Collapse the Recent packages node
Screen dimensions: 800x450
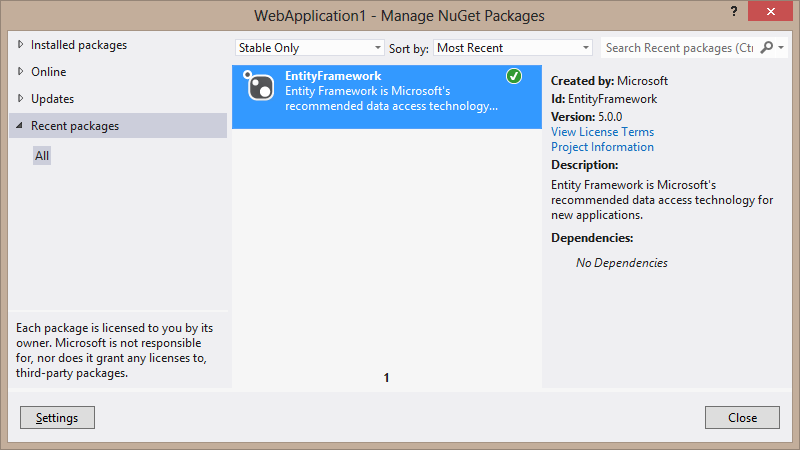[19, 125]
